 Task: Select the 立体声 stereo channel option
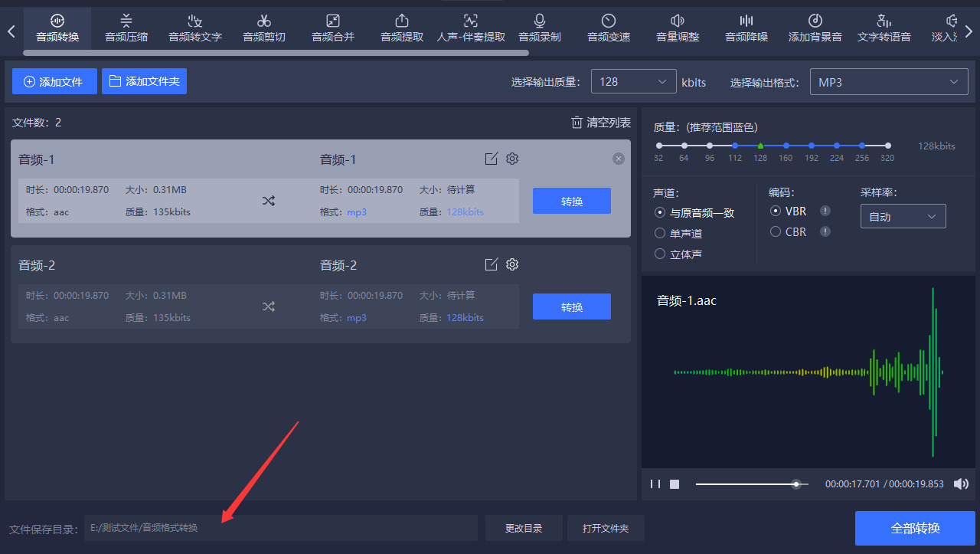(678, 254)
